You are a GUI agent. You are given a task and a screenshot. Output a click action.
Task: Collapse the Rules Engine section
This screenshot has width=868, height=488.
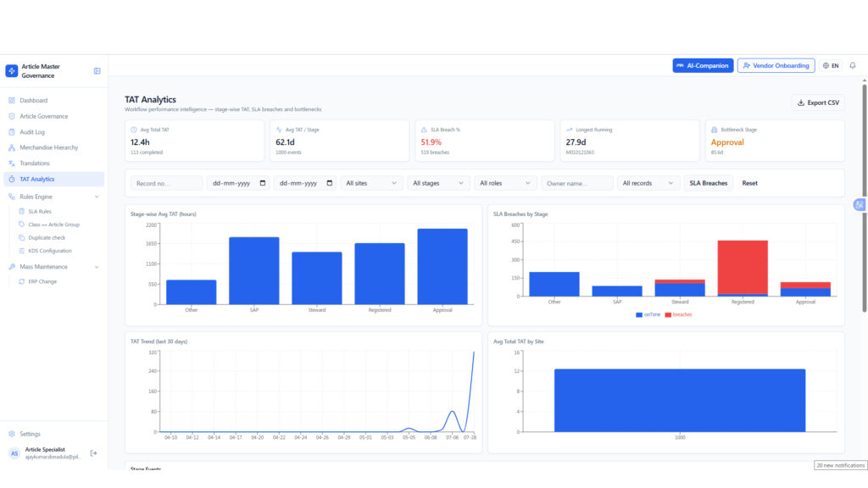97,197
